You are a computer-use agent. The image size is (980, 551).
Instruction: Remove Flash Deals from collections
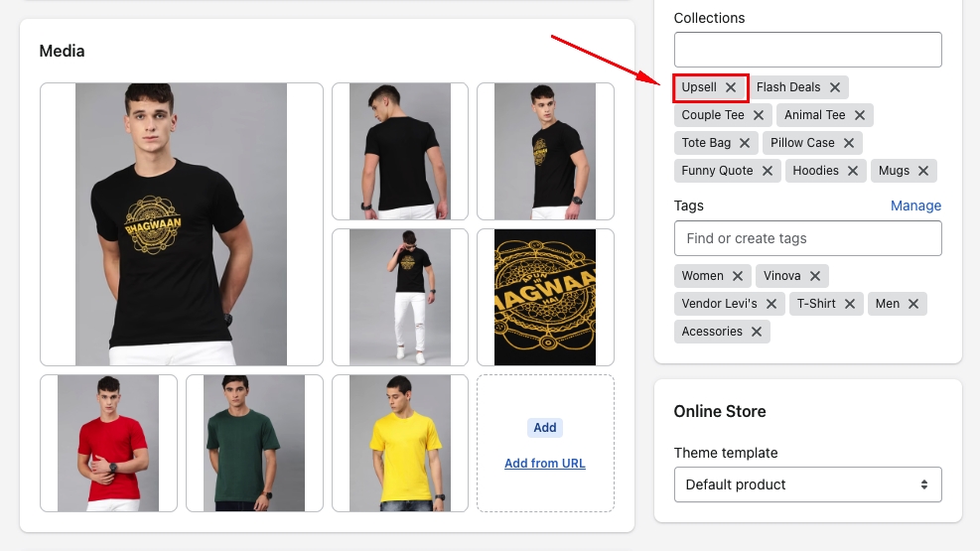coord(835,87)
